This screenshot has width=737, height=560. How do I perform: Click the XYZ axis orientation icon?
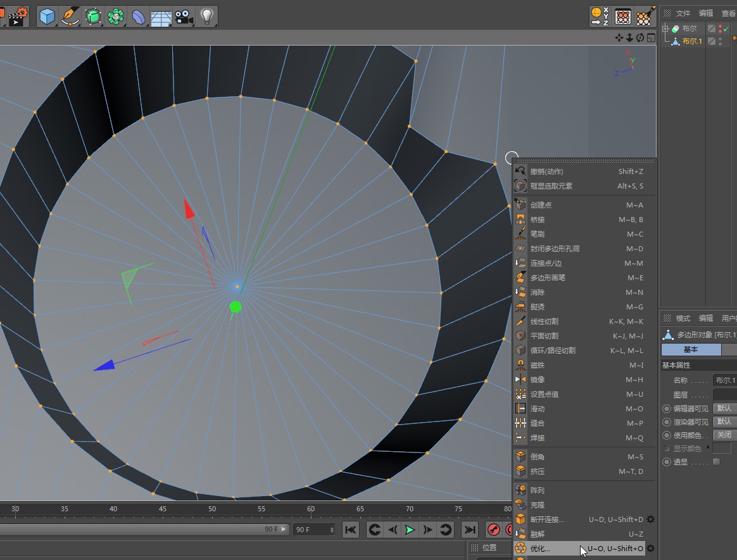pos(600,16)
